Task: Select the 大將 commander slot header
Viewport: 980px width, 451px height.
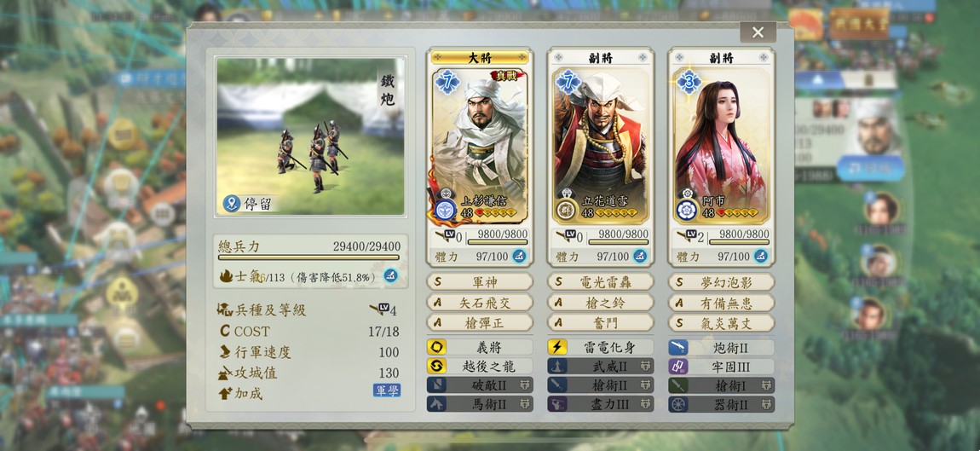Action: 480,58
